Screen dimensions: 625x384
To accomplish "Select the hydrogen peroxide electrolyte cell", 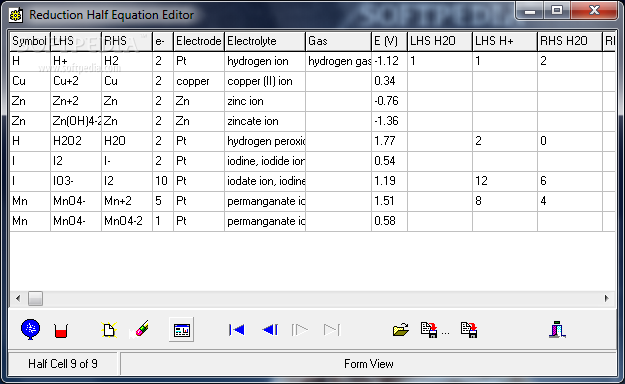I will pos(265,141).
